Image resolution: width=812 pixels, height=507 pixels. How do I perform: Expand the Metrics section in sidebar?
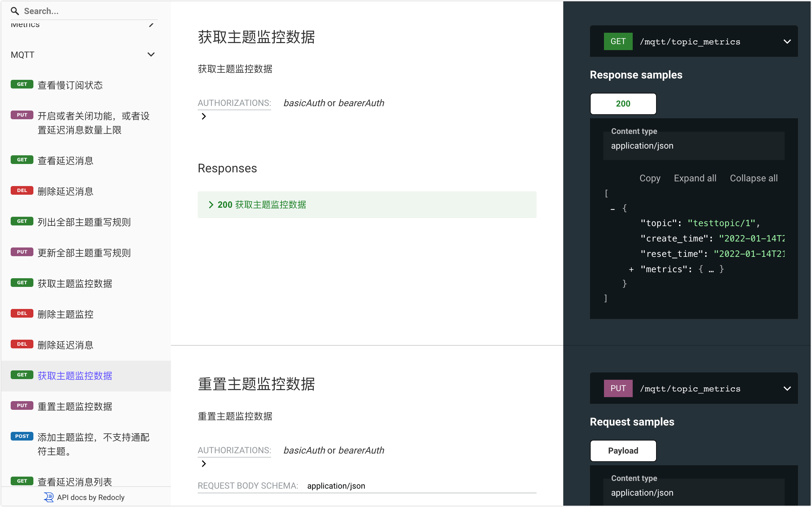152,24
